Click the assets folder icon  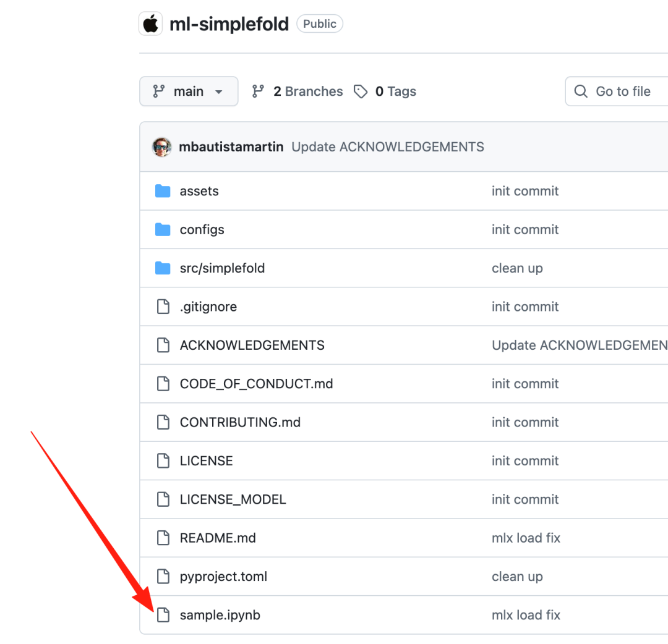point(163,191)
